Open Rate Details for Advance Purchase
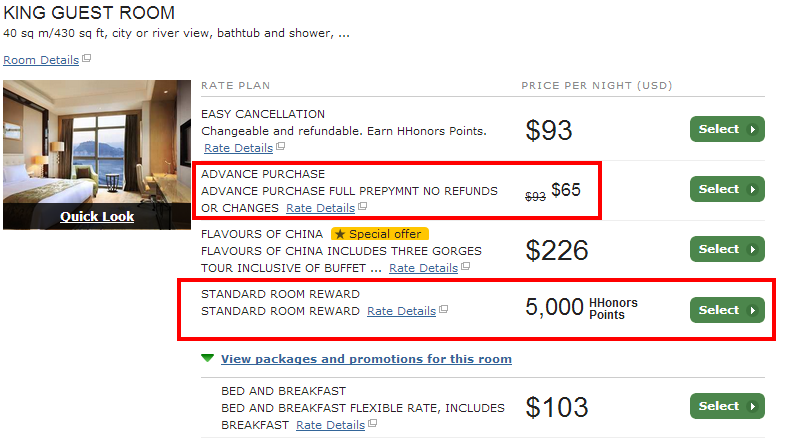787x446 pixels. click(x=320, y=208)
